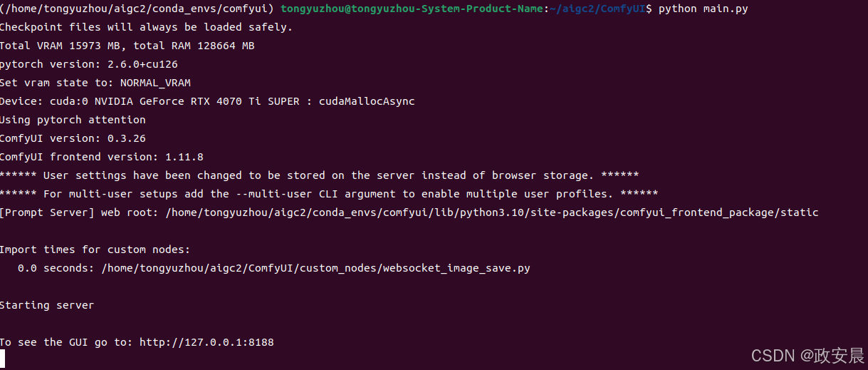Click the http://127.0.0.1:8188 GUI link
This screenshot has height=370, width=868.
tap(206, 342)
